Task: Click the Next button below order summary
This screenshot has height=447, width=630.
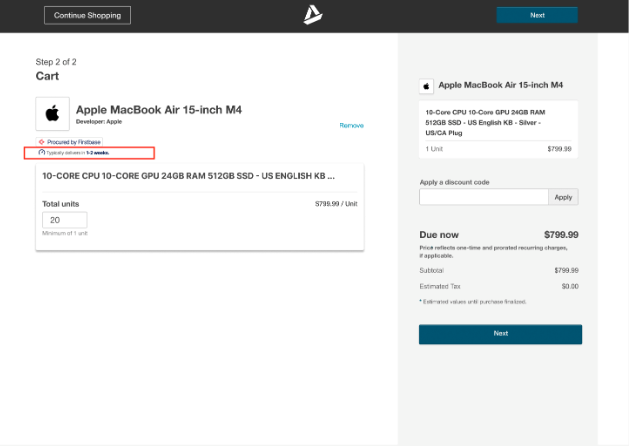Action: click(x=500, y=334)
